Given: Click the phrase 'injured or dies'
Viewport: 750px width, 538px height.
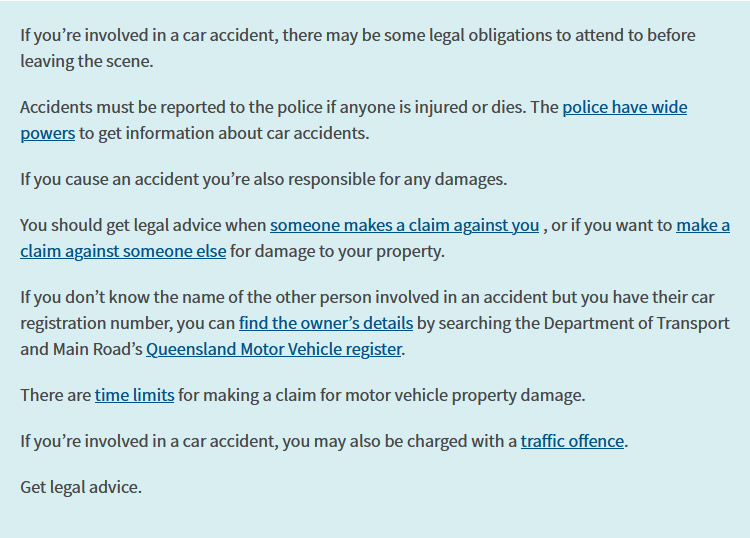Looking at the screenshot, I should (494, 107).
